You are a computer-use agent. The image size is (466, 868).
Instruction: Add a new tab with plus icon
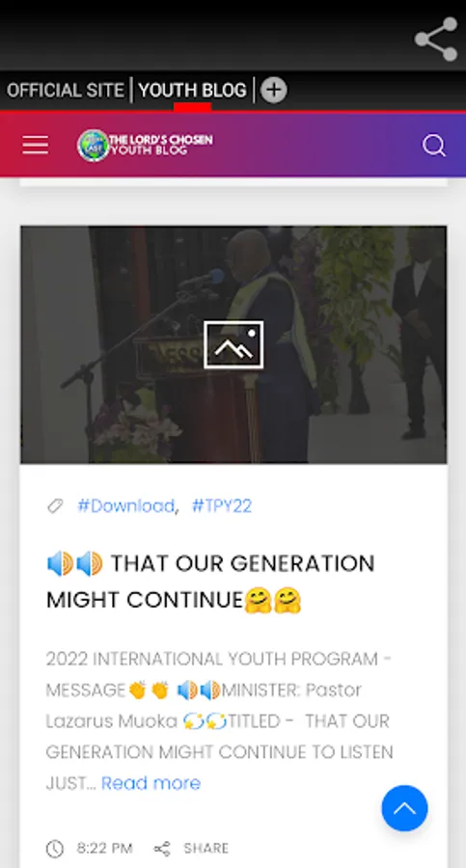pyautogui.click(x=274, y=90)
